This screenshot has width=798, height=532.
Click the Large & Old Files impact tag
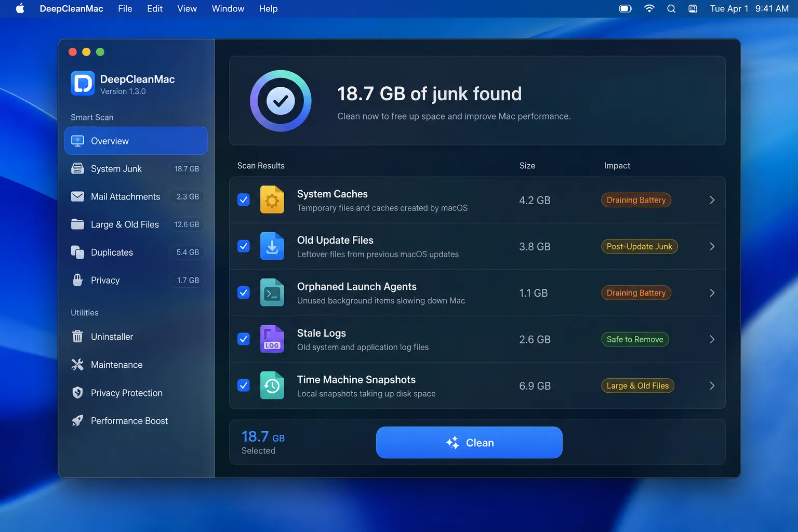(637, 385)
